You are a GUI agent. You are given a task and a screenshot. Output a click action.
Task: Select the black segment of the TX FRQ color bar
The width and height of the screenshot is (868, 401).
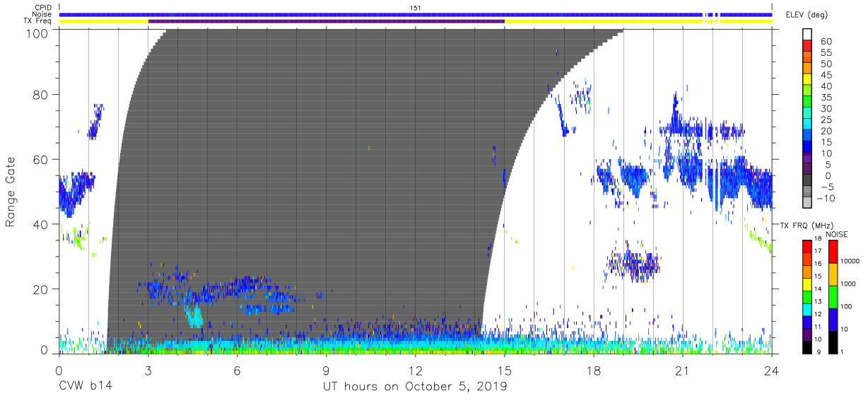[x=807, y=346]
